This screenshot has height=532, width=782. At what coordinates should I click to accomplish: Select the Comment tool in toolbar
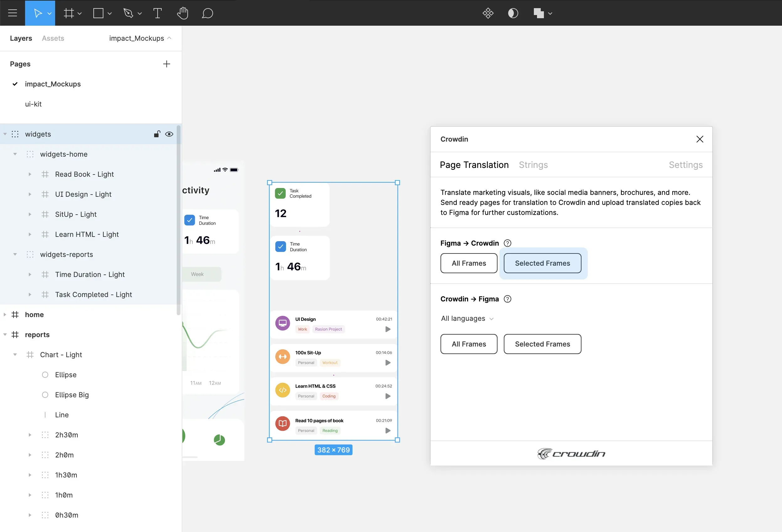[x=207, y=13]
